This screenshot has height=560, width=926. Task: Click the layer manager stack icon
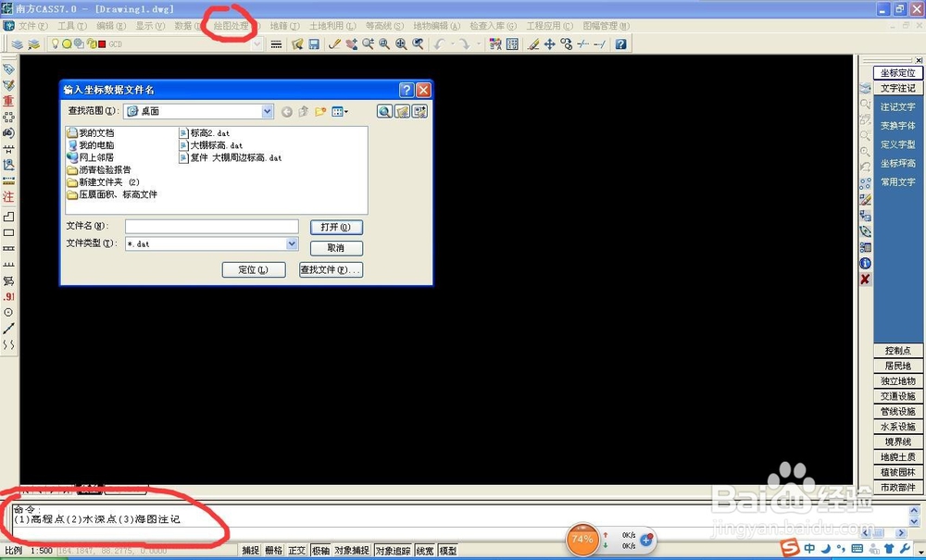pyautogui.click(x=18, y=44)
